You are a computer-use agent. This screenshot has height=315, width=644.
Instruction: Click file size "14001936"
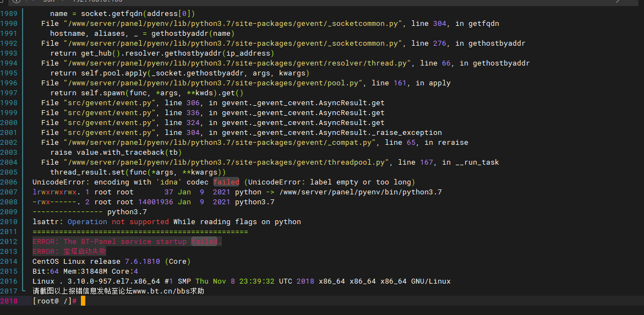point(156,202)
